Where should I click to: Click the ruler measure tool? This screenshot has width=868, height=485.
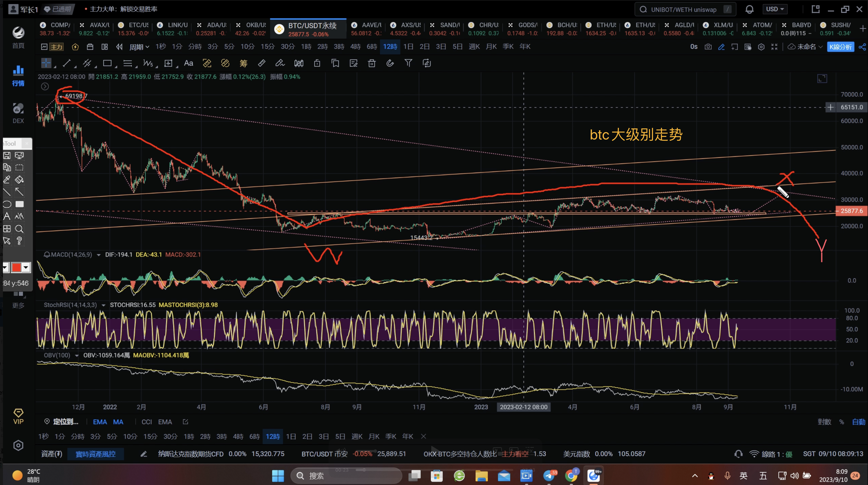coord(262,63)
